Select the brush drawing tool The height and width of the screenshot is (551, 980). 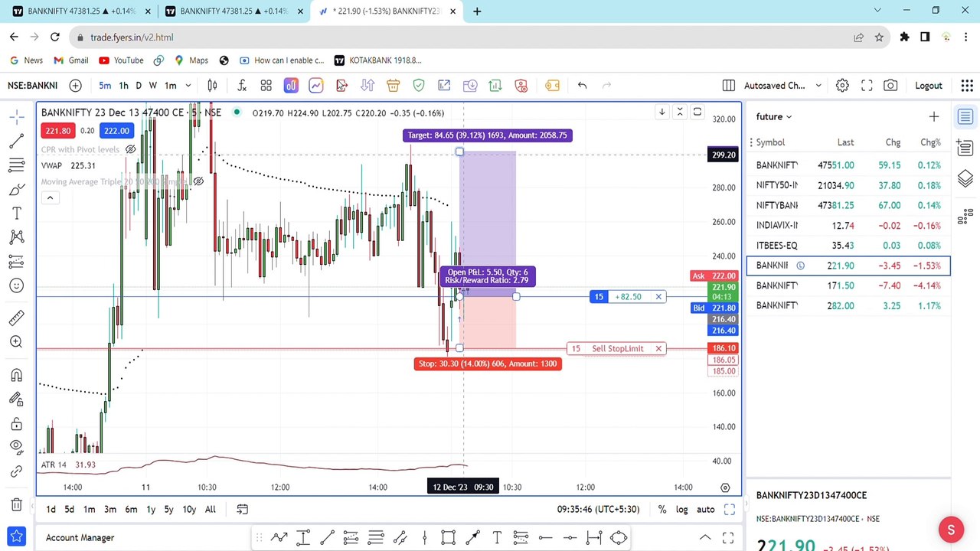(16, 189)
